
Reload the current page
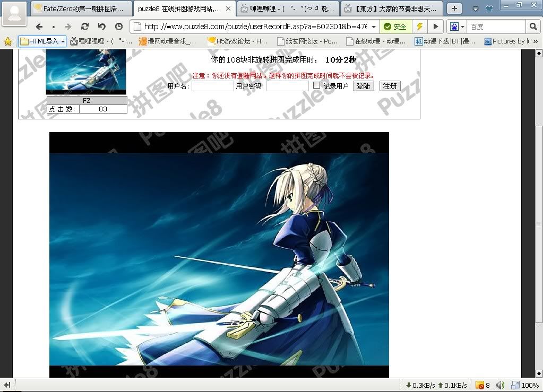85,27
